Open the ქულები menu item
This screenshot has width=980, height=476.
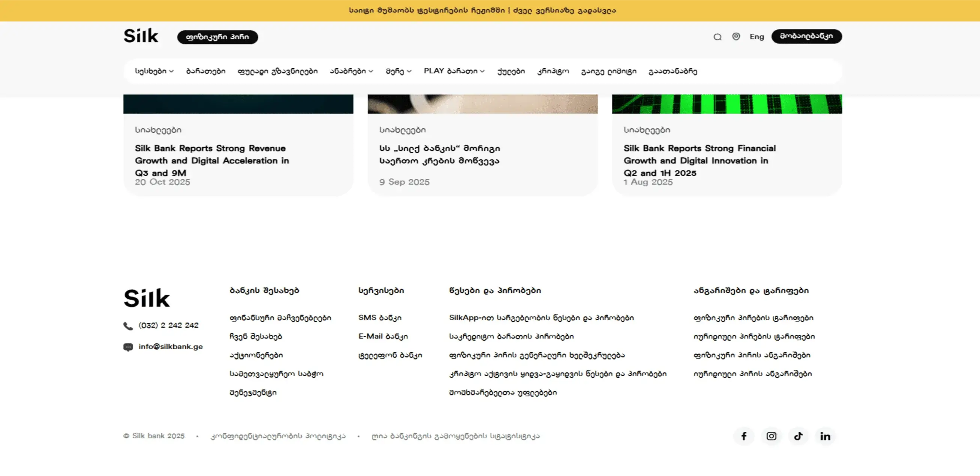(x=511, y=71)
